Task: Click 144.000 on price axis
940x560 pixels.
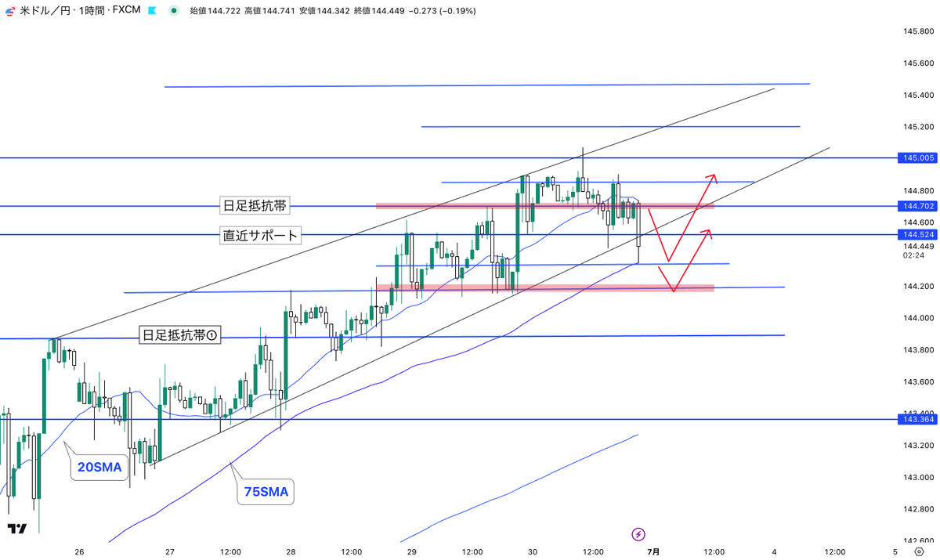Action: pos(916,318)
